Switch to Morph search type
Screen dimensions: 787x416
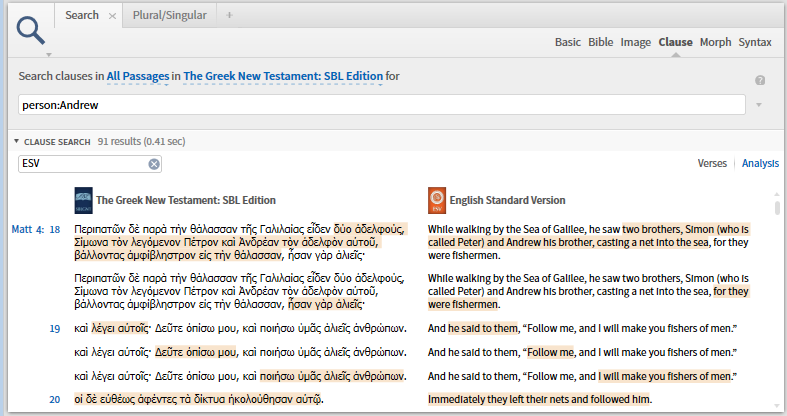[716, 42]
